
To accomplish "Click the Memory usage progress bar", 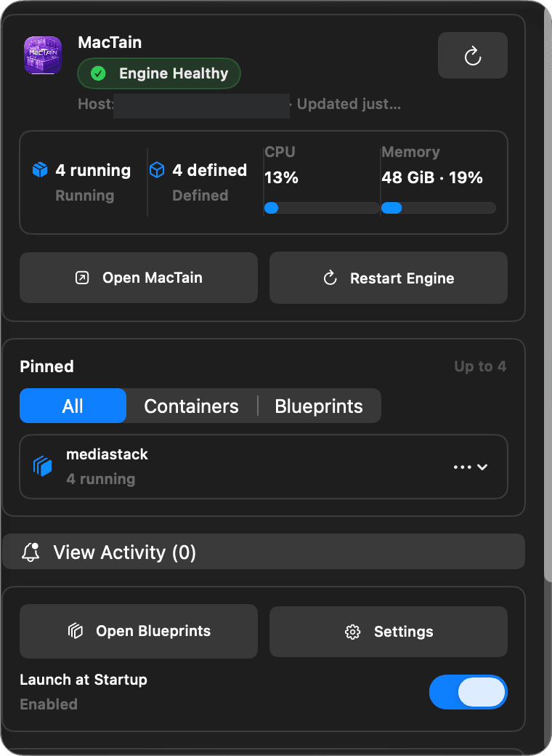I will click(x=438, y=208).
